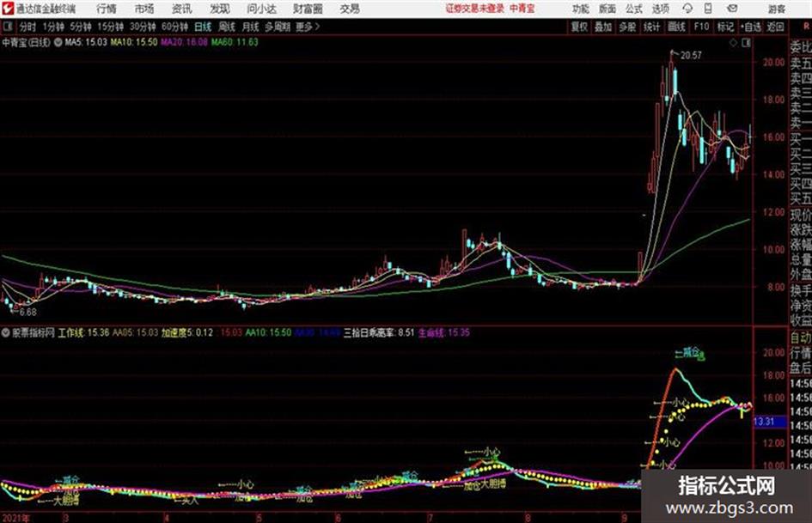Viewport: 812px width, 523px height.
Task: Click the MA60: 11.63 green indicator label
Action: point(235,42)
